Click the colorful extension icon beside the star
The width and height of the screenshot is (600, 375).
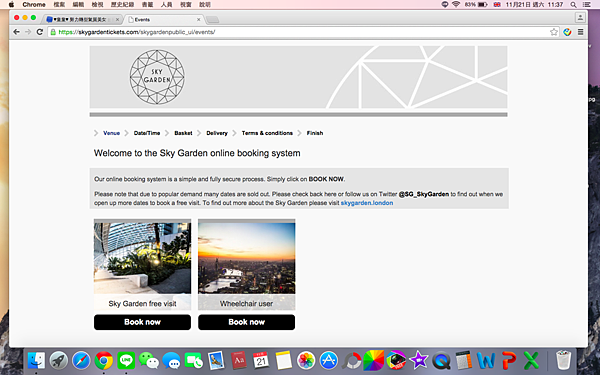click(567, 32)
